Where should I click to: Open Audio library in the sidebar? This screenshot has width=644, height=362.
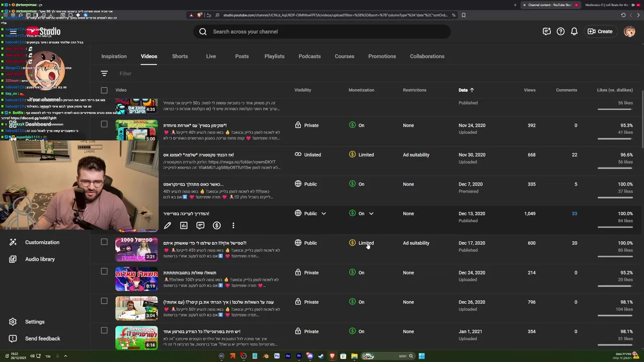40,259
